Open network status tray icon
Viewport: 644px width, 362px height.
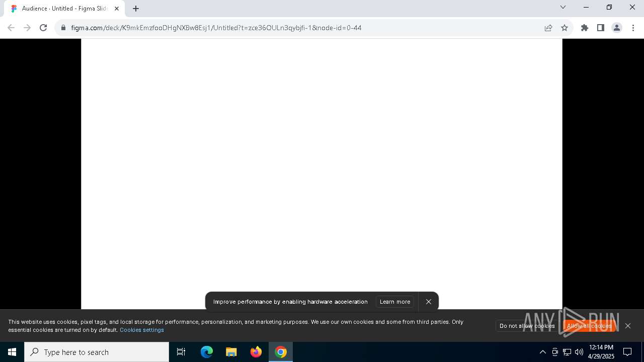click(567, 352)
